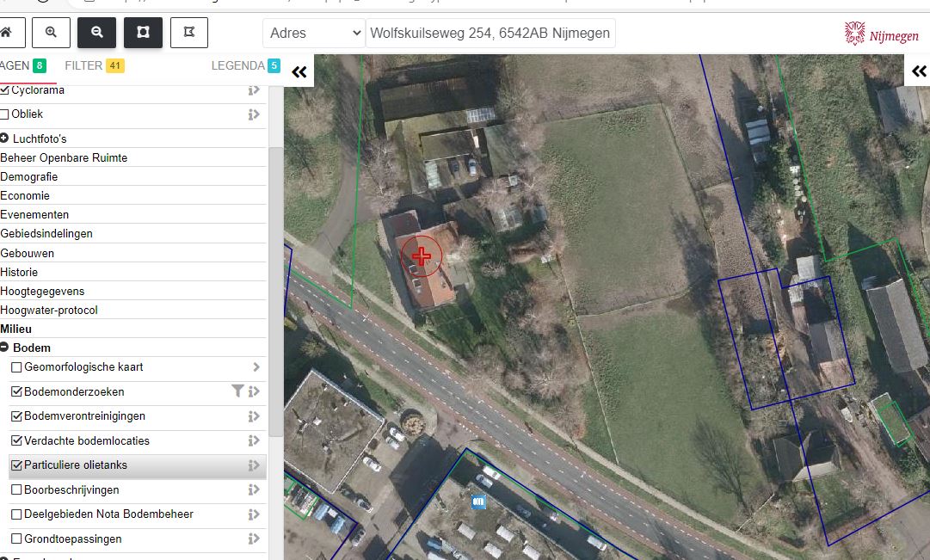930x560 pixels.
Task: Activate the zoom in tool
Action: tap(52, 33)
